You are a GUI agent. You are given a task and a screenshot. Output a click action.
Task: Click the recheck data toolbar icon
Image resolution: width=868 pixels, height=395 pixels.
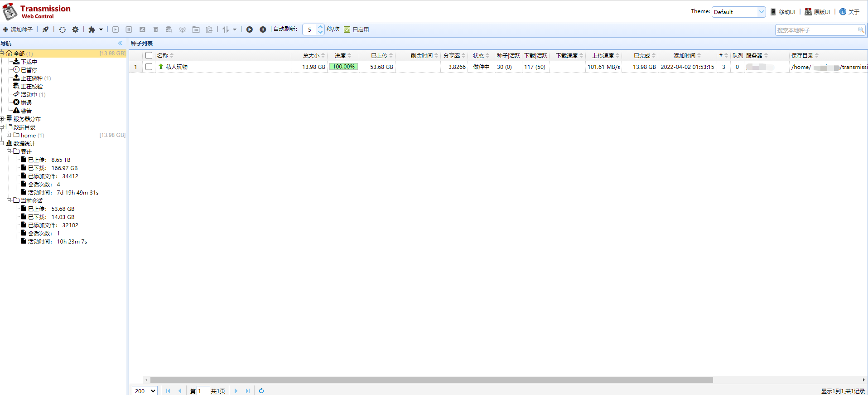tap(169, 29)
